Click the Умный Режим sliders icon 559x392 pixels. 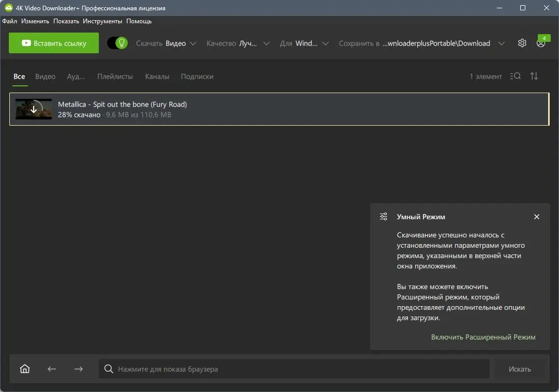pyautogui.click(x=384, y=217)
